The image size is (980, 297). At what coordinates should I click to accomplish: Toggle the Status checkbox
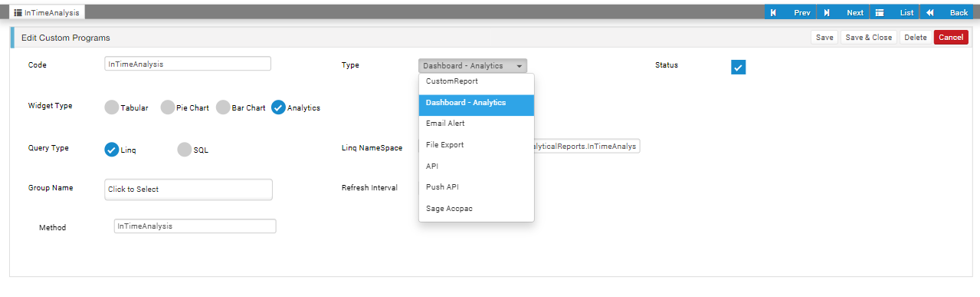738,68
